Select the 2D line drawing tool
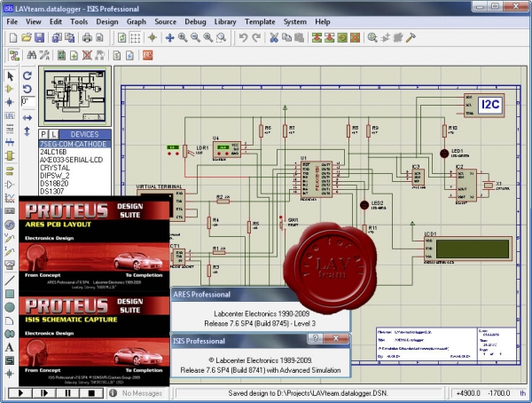Viewport: 532px width, 403px height. click(x=10, y=281)
